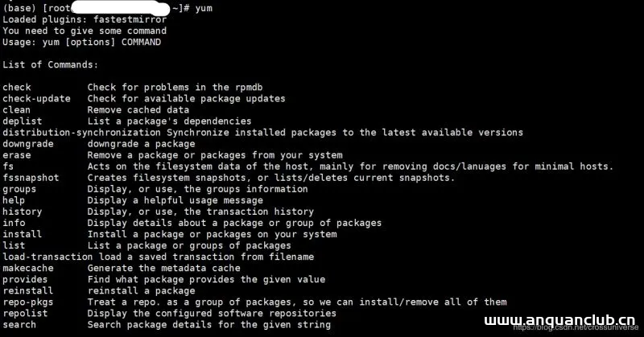Image resolution: width=644 pixels, height=337 pixels.
Task: Click the 'provides' command name
Action: [25, 280]
